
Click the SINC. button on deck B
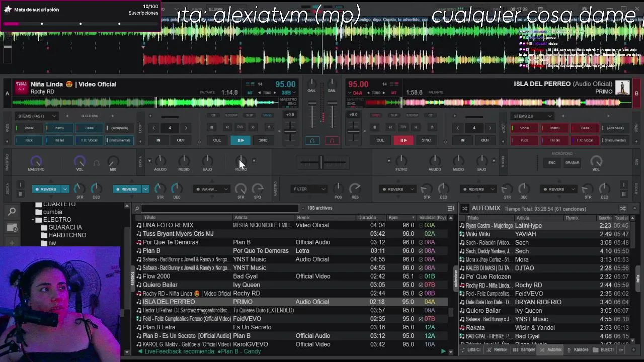pos(426,140)
